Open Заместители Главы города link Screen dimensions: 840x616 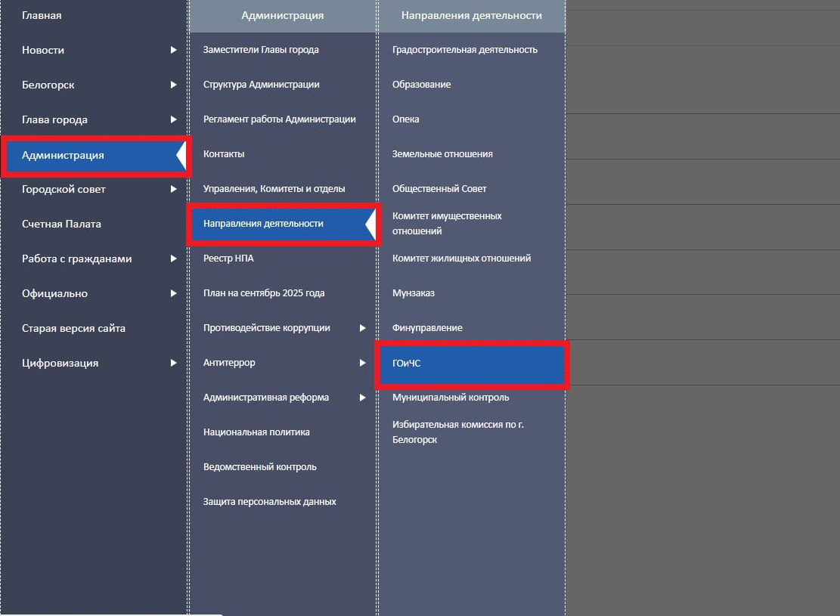pos(261,50)
